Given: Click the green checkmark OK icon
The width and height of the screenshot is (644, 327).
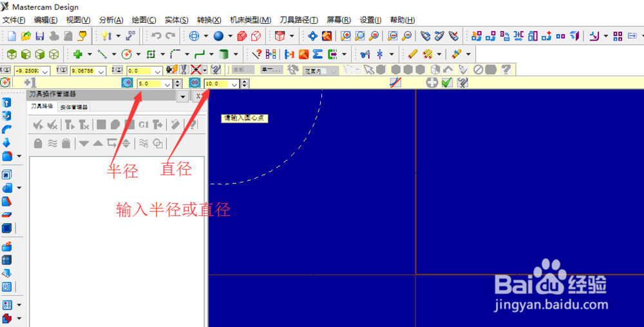Looking at the screenshot, I should click(x=448, y=83).
